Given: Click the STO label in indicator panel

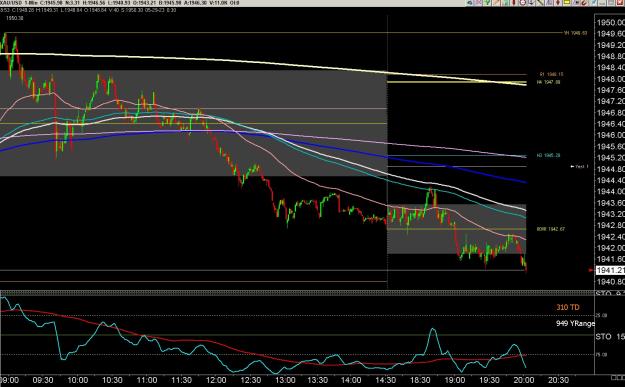Looking at the screenshot, I should coord(603,337).
